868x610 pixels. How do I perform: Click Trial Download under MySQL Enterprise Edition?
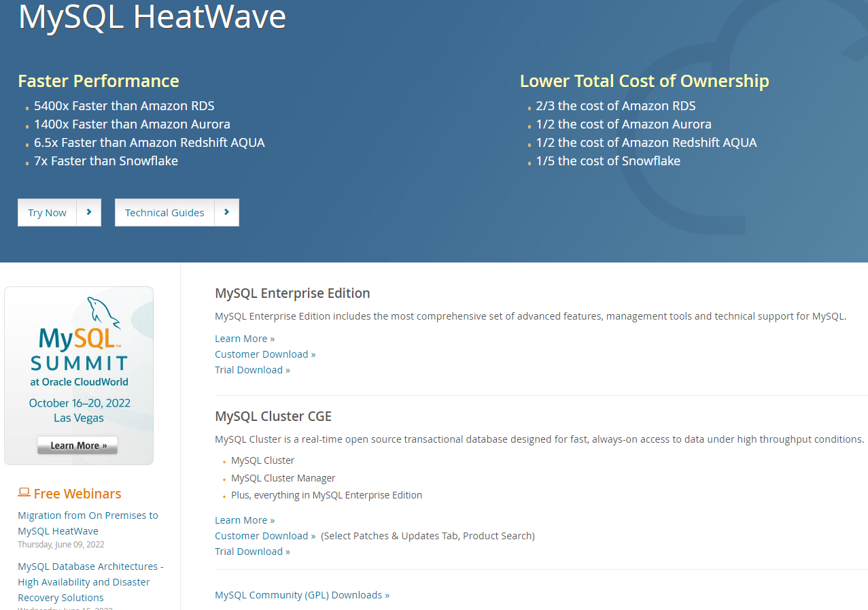(x=252, y=370)
